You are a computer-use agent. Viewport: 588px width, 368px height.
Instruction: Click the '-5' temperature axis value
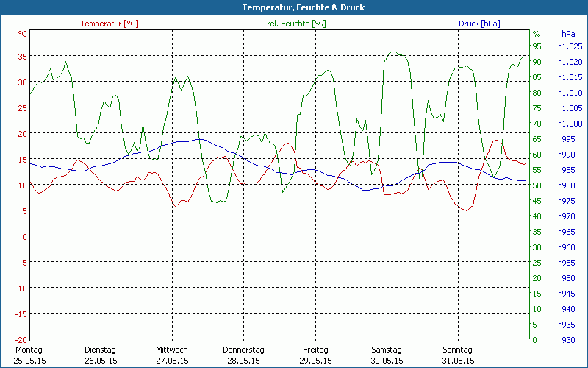pyautogui.click(x=23, y=262)
